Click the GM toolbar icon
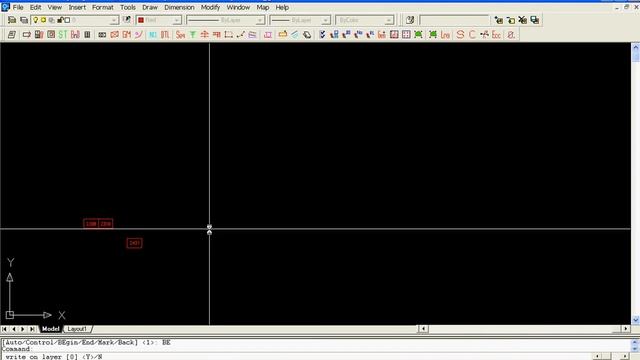Screen dimensions: 640x360 click(x=127, y=35)
